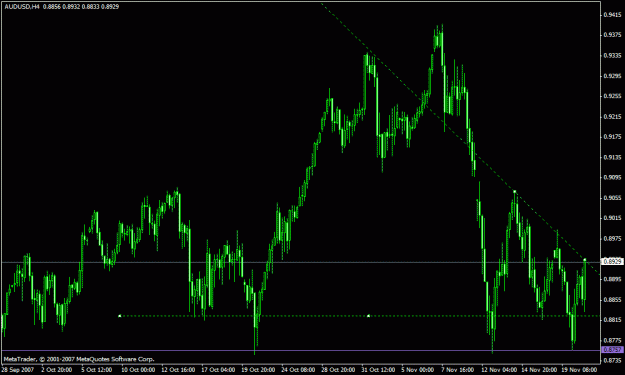Click the 7 Nov 16:00 time label

tap(458, 370)
